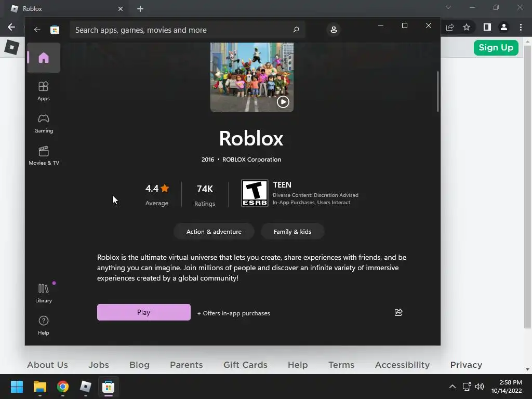
Task: Click the 4.4 Average rating
Action: (157, 195)
